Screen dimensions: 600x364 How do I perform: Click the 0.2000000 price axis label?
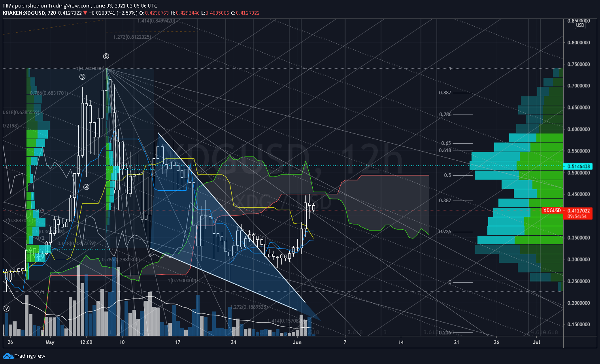579,303
